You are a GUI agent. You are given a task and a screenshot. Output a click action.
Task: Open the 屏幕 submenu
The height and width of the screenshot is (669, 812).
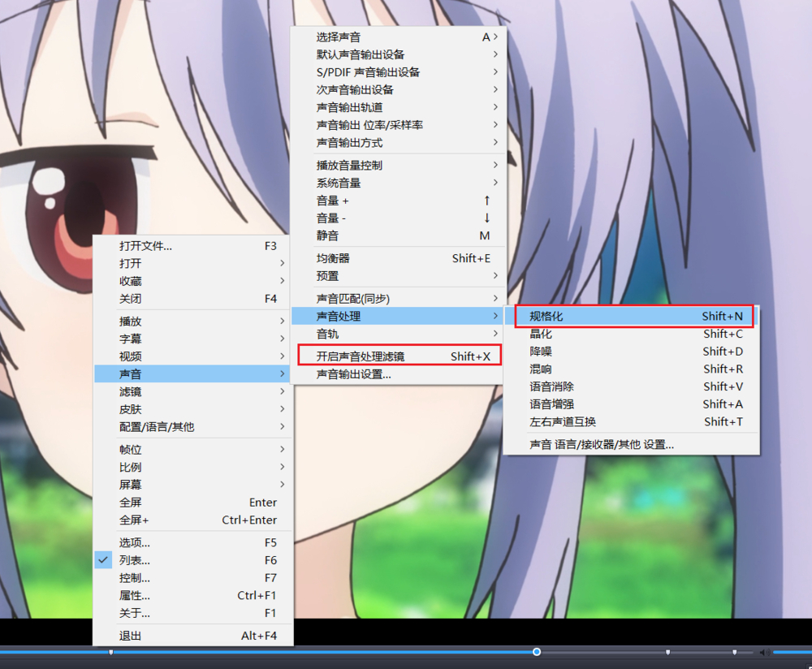point(193,486)
